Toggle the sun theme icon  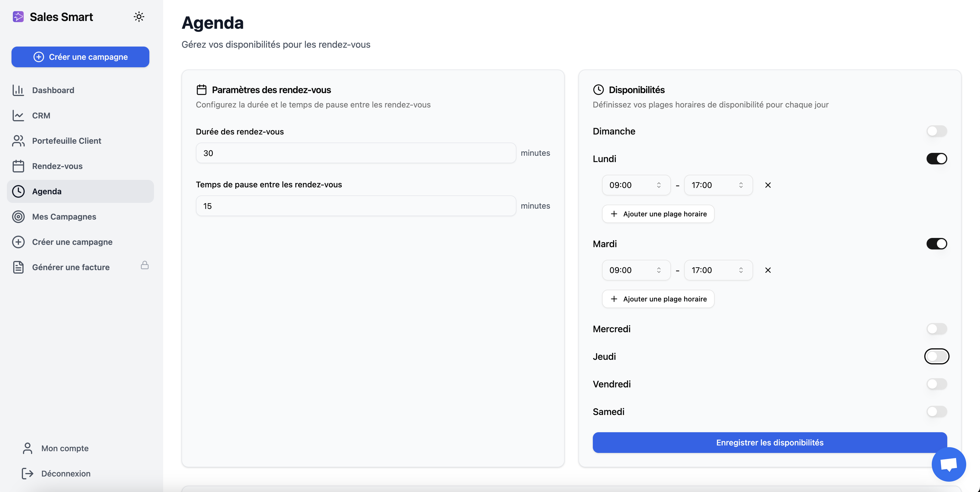[x=139, y=17]
